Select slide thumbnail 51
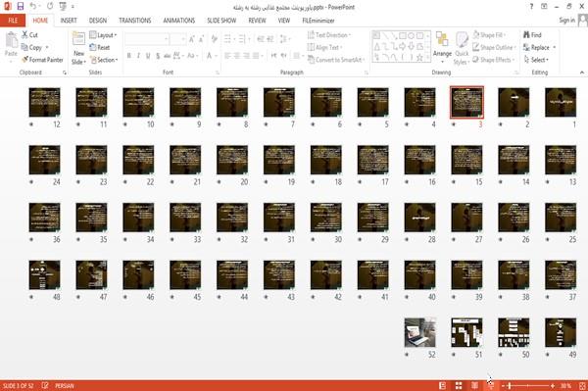 (466, 332)
